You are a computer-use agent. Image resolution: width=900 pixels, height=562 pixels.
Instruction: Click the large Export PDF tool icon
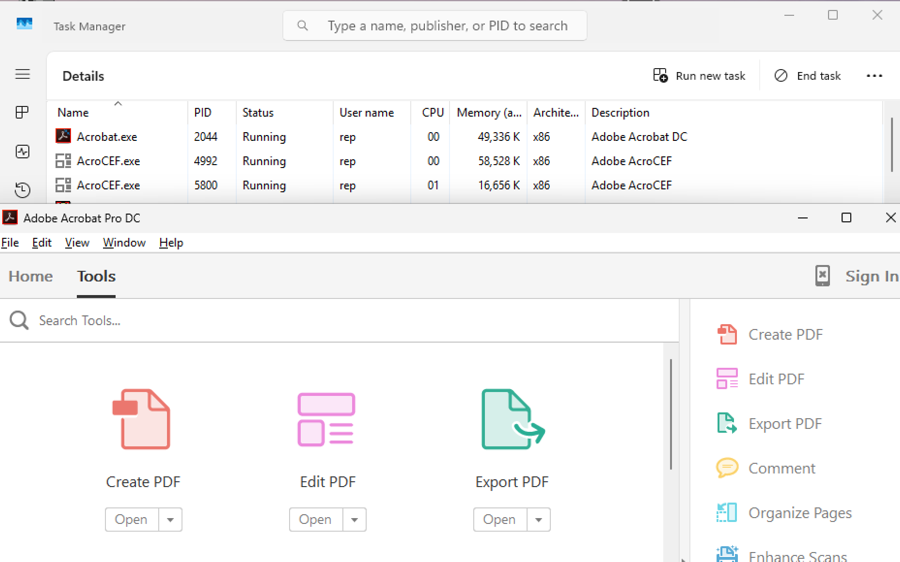pos(512,419)
